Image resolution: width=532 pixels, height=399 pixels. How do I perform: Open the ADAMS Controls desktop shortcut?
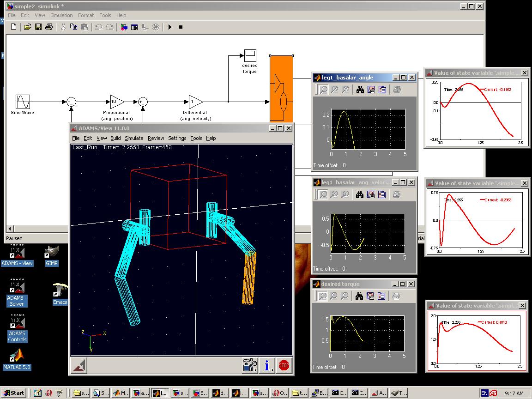pyautogui.click(x=17, y=329)
